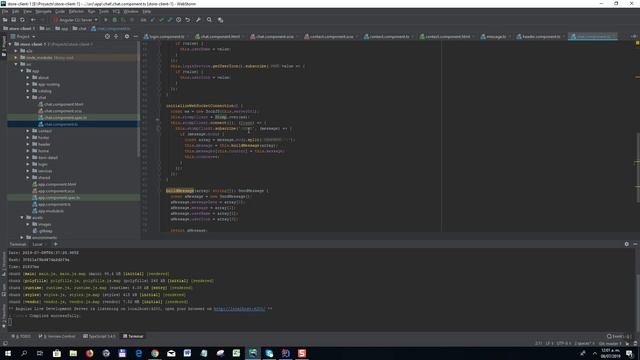This screenshot has width=640, height=360.
Task: Open the localhost:4200 link in terminal
Action: click(x=240, y=309)
